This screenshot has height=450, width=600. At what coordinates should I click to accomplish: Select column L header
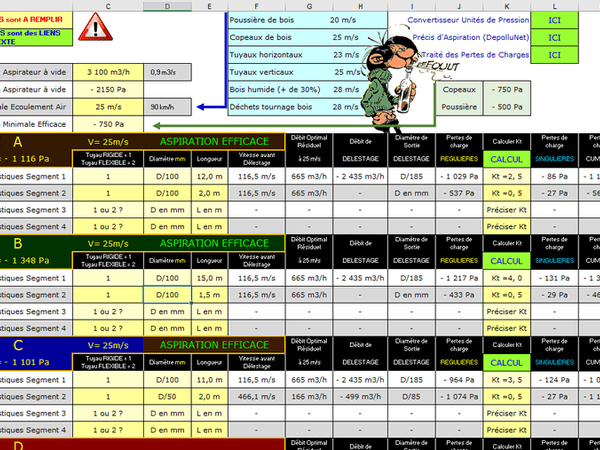(555, 5)
